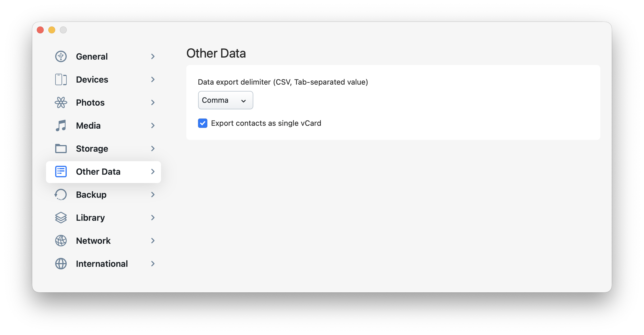The image size is (644, 335).
Task: Open the Comma delimiter dropdown
Action: (x=225, y=100)
